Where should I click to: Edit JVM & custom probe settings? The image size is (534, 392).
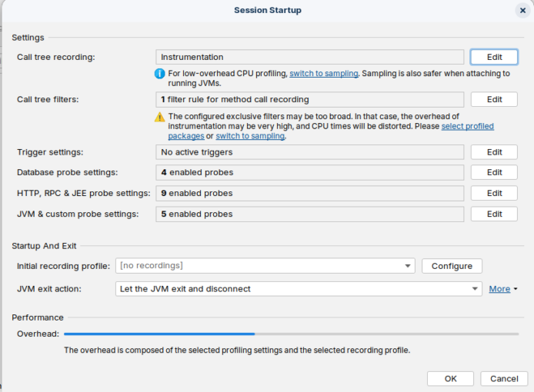click(x=494, y=214)
